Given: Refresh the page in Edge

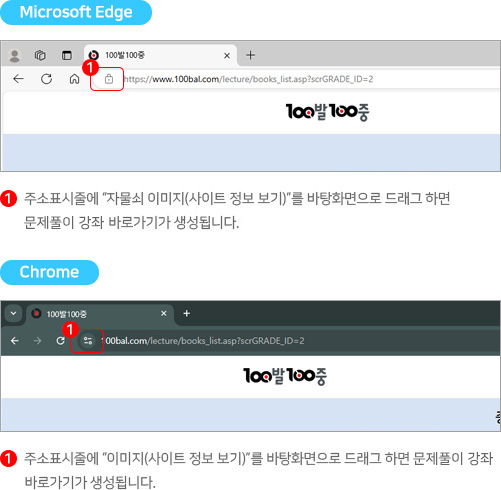Looking at the screenshot, I should click(47, 79).
